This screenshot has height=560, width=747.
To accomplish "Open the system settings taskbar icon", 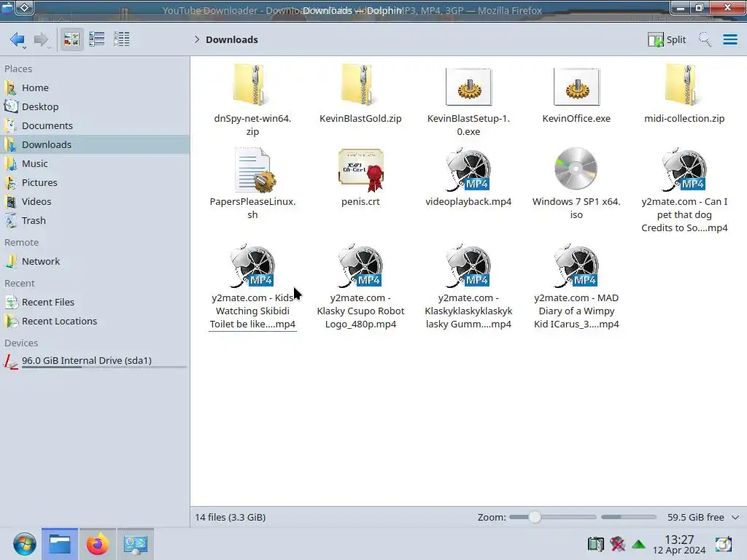I will 135,544.
